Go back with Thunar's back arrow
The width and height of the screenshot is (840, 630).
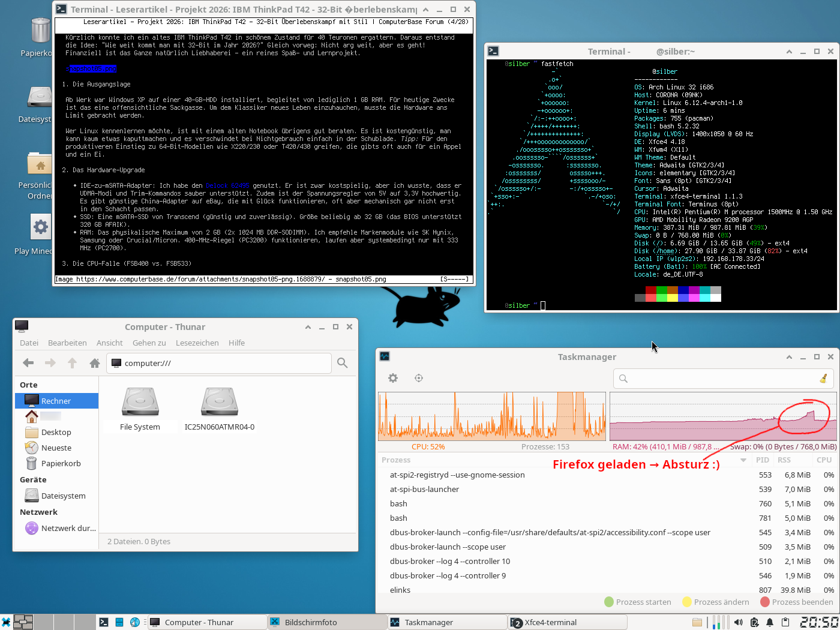point(28,362)
